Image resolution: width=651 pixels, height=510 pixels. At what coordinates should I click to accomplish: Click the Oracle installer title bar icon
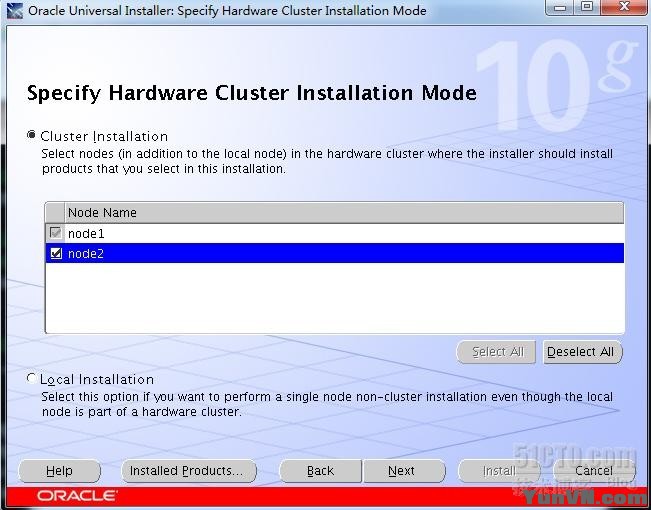pos(15,10)
